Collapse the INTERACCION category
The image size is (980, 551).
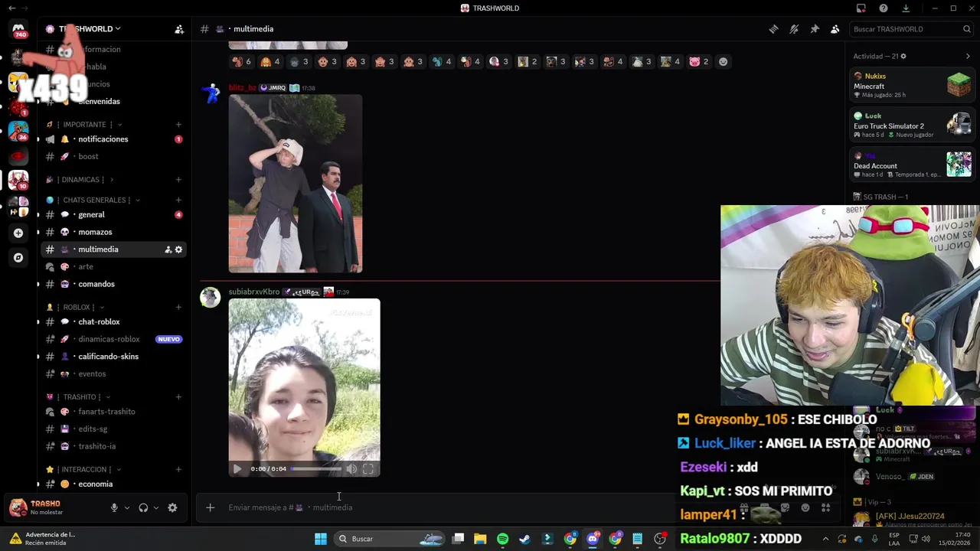82,470
